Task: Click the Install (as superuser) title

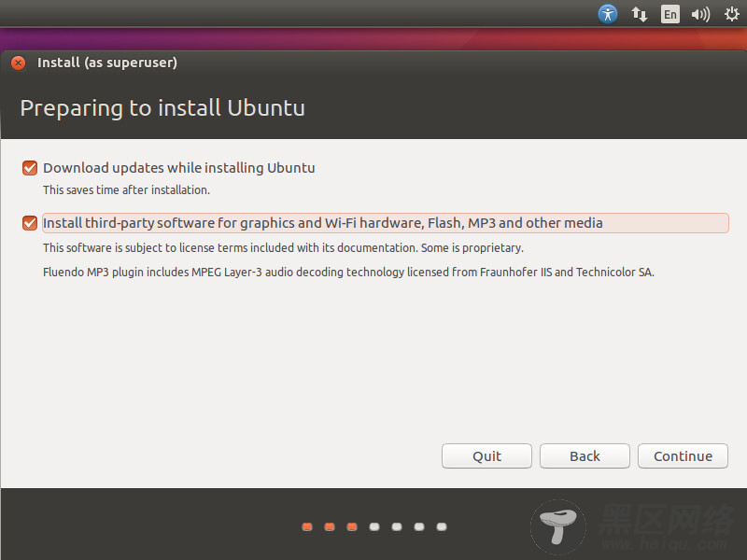Action: 107,63
